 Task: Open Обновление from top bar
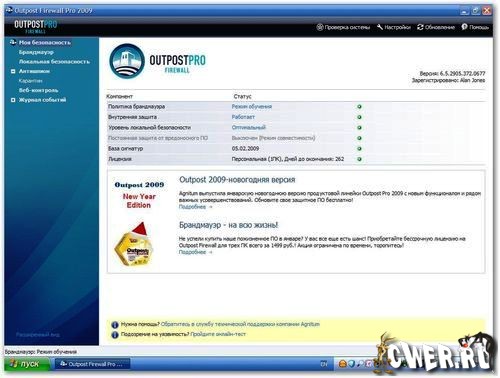point(440,27)
